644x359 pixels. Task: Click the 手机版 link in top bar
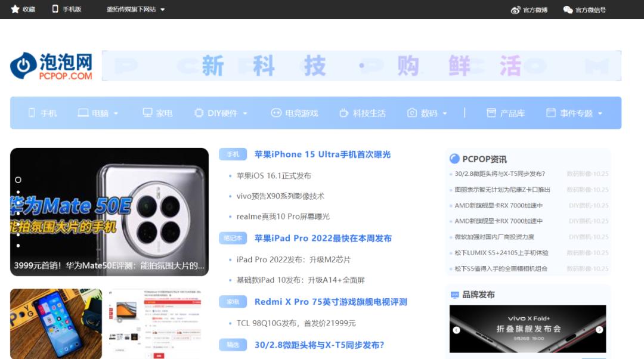pyautogui.click(x=72, y=10)
